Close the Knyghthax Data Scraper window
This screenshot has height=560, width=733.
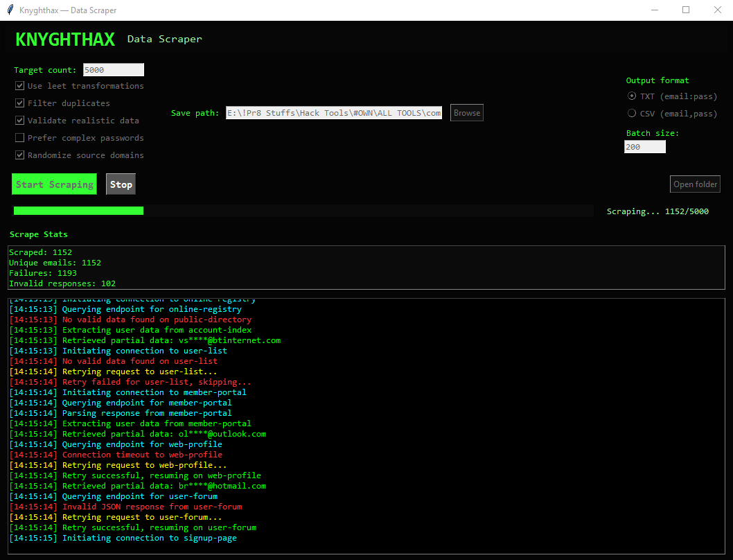click(x=718, y=10)
